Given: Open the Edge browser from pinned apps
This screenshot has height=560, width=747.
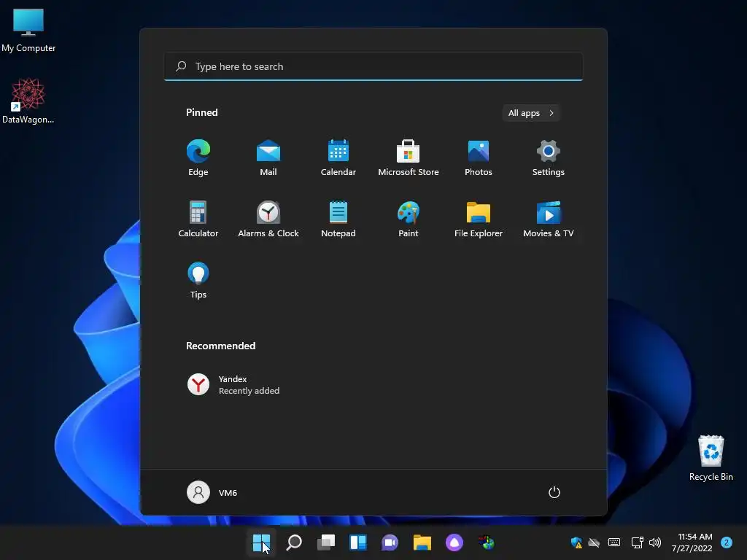Looking at the screenshot, I should [198, 157].
